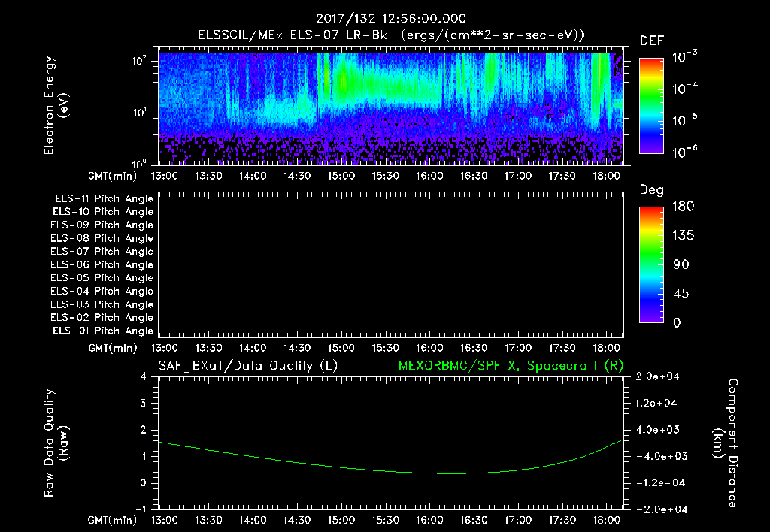Screen dimensions: 770x532
Task: Click GMT(min) label under the spectrogram panel
Action: click(113, 176)
